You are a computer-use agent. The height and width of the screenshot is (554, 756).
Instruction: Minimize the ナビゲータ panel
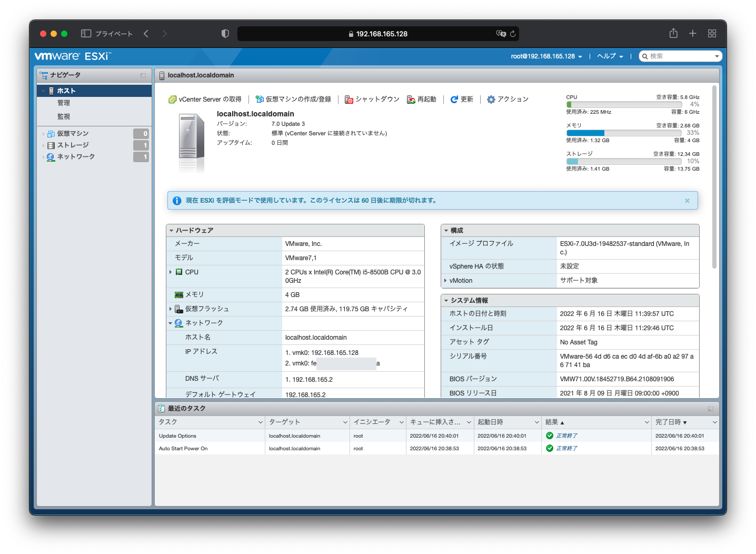[143, 75]
